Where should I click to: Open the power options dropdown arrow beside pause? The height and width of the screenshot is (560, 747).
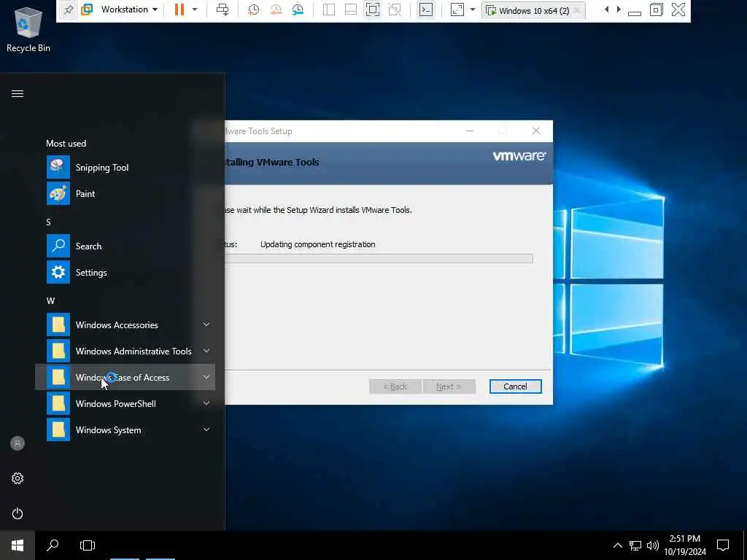[x=194, y=9]
